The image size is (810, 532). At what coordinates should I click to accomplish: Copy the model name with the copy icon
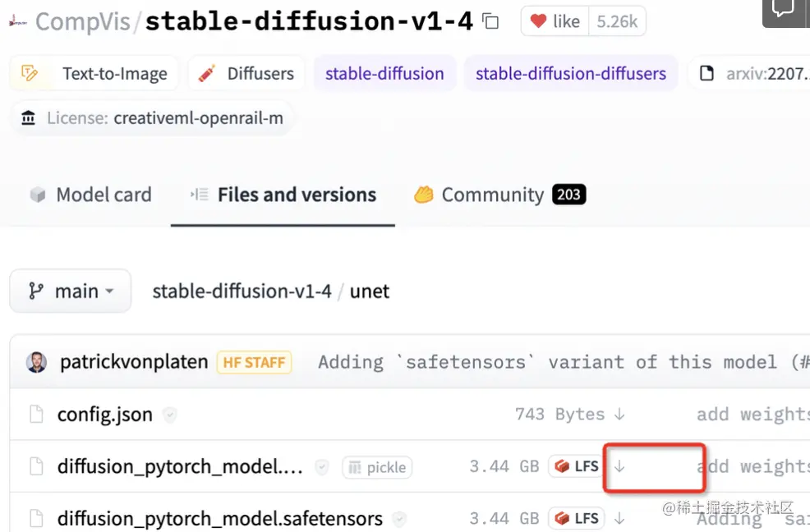490,22
